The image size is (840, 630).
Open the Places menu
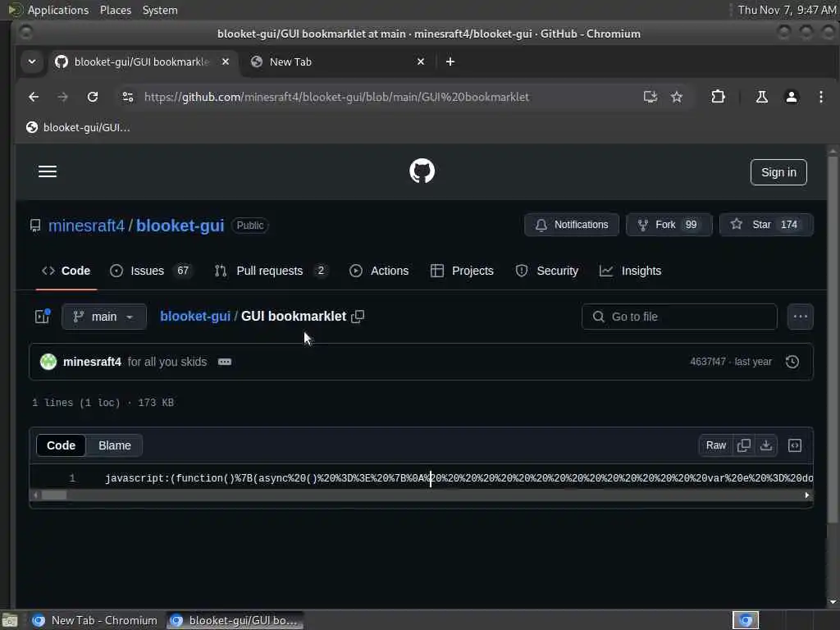(x=115, y=10)
